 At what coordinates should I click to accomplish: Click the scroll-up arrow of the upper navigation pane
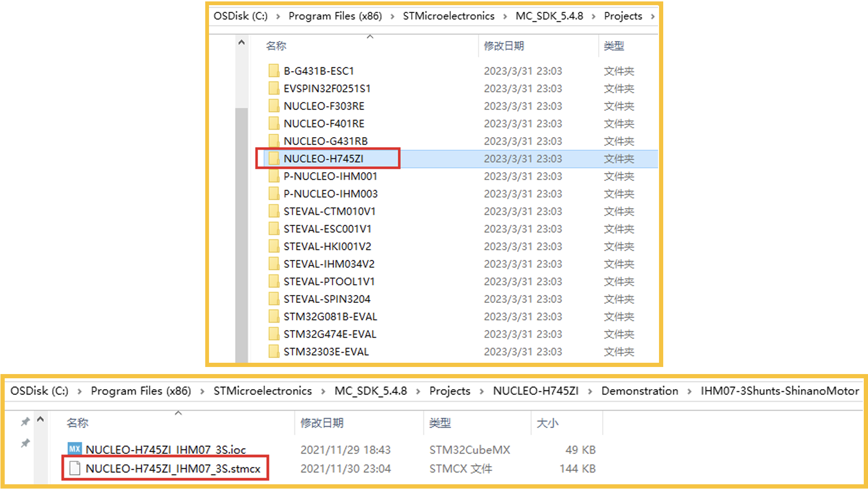tap(241, 42)
